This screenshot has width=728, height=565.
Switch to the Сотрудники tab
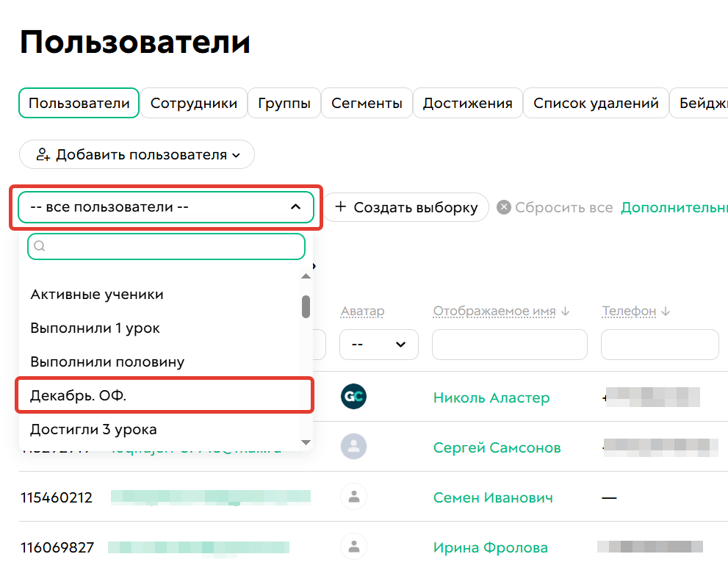tap(194, 103)
